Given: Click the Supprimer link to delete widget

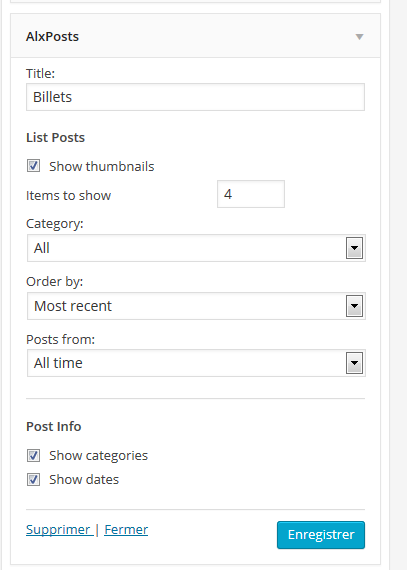Looking at the screenshot, I should [58, 530].
